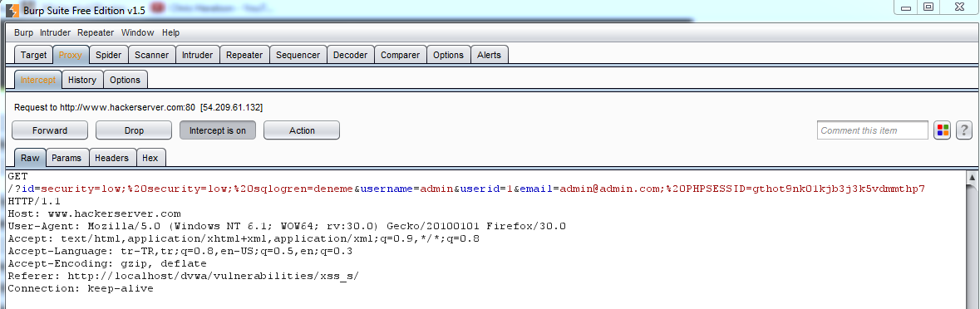Open the Window menu
Viewport: 980px width, 309px height.
click(137, 32)
